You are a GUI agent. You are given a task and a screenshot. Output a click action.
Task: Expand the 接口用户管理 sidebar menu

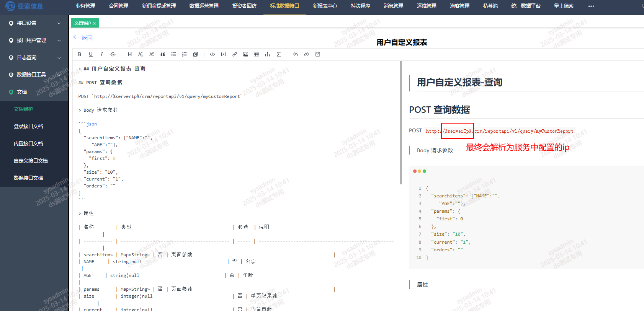[x=34, y=40]
